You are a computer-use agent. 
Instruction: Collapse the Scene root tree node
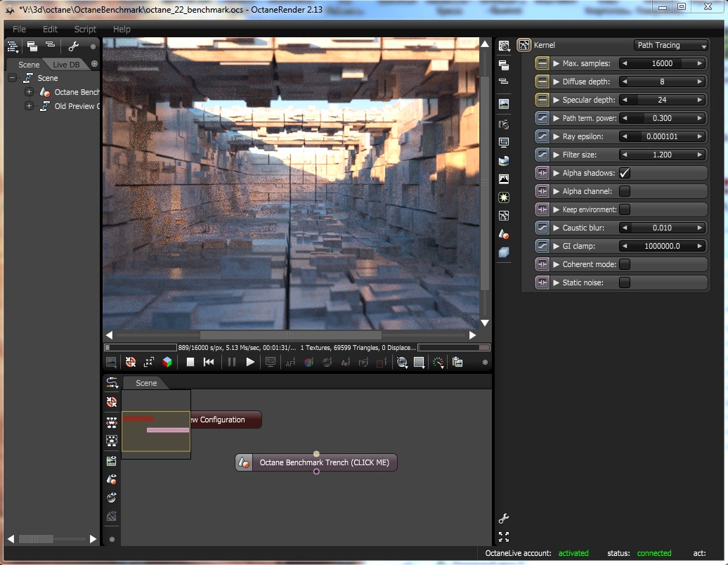pos(13,78)
